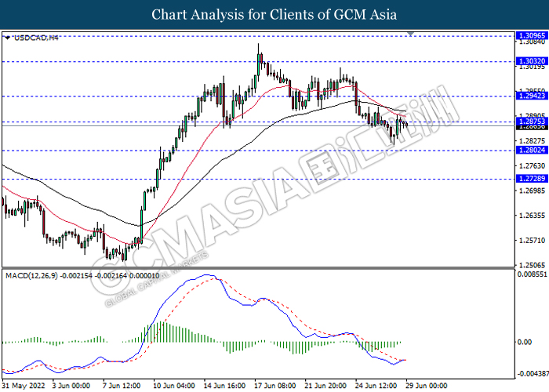The width and height of the screenshot is (549, 392).
Task: Click the 1.26355 price axis value
Action: [533, 216]
